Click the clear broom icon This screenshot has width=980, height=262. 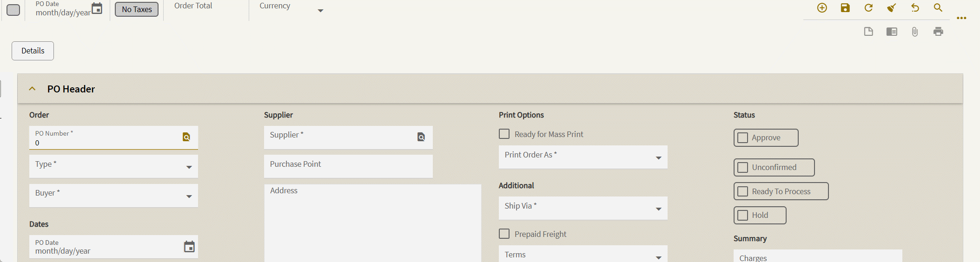[x=892, y=8]
